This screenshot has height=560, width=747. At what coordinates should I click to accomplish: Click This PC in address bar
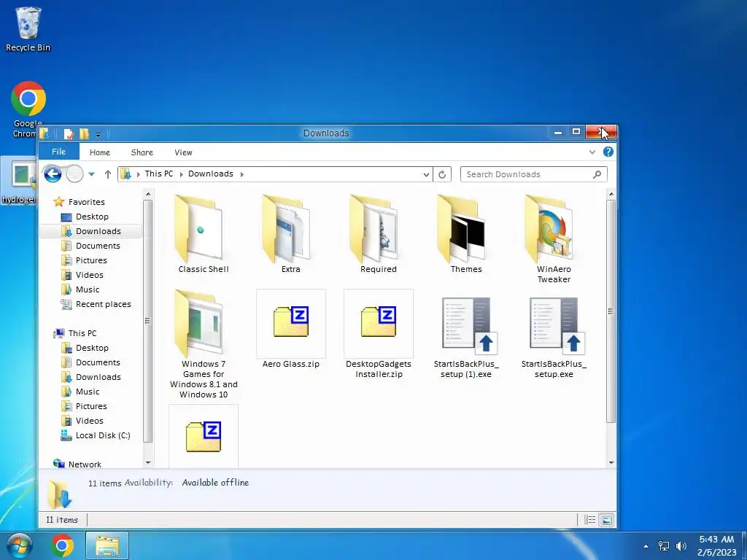tap(159, 174)
